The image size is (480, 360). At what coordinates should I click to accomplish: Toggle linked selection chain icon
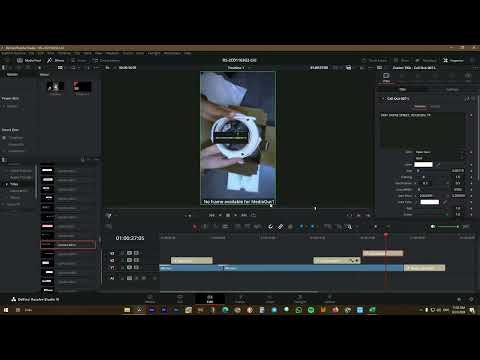(x=280, y=227)
